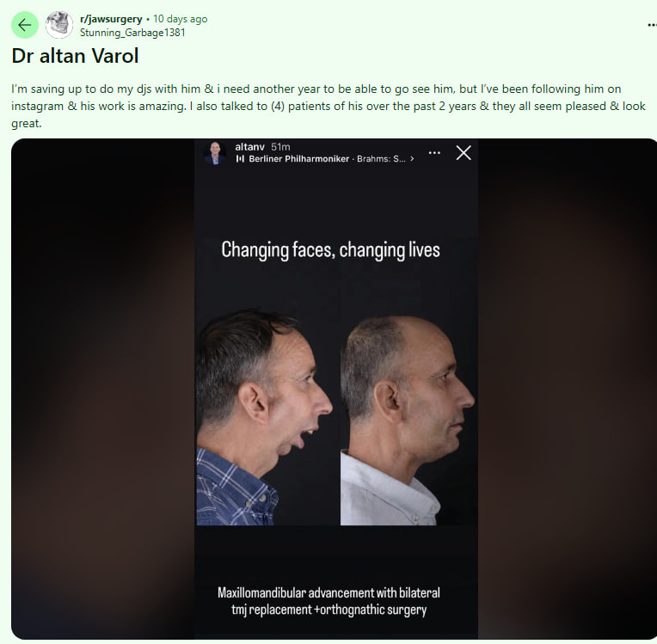657x644 pixels.
Task: Open altanv story profile picture
Action: 215,152
